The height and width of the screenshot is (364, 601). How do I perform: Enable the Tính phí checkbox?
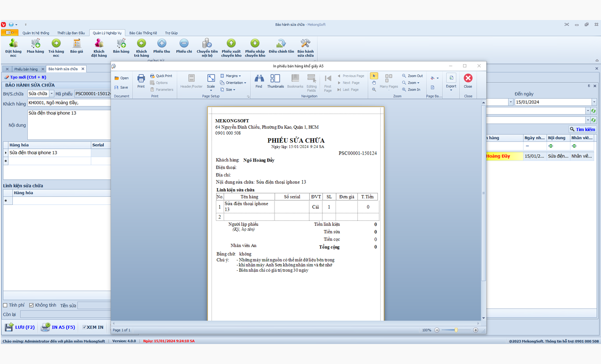(5, 305)
